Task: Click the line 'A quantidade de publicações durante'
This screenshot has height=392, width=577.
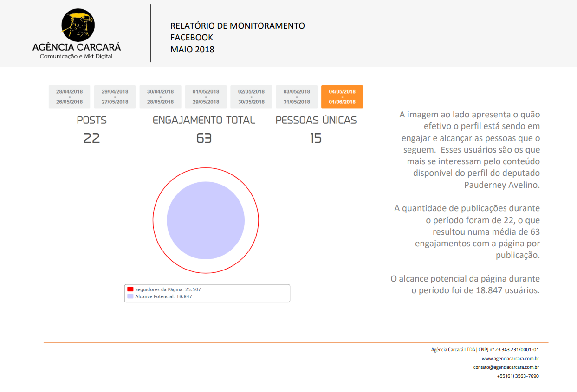Action: (467, 208)
